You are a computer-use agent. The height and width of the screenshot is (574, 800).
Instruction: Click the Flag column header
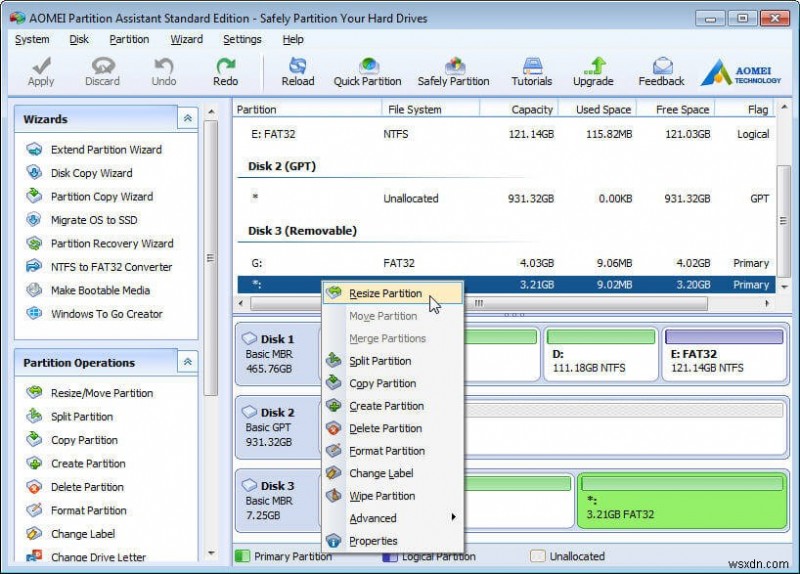click(x=745, y=109)
